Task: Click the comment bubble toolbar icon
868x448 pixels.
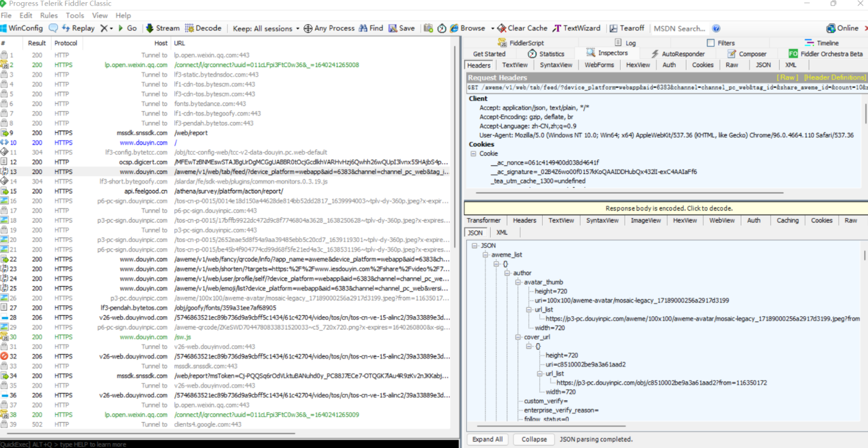Action: tap(53, 28)
